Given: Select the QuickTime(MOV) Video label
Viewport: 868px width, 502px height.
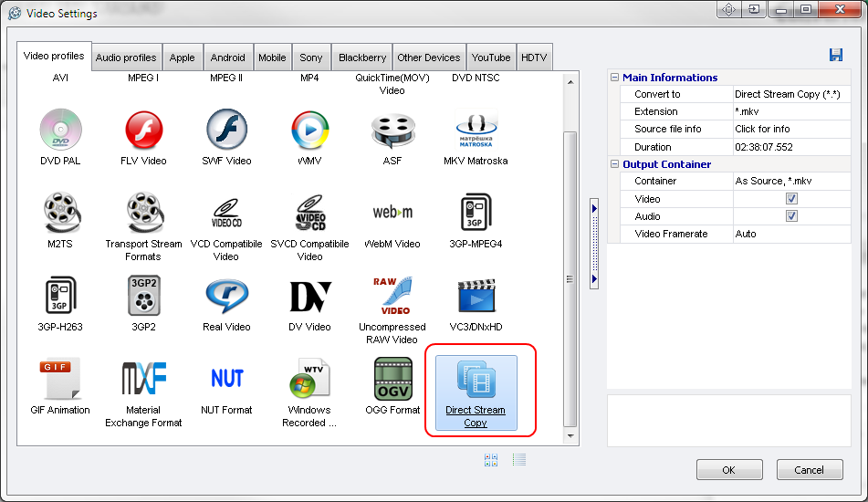Looking at the screenshot, I should point(392,84).
